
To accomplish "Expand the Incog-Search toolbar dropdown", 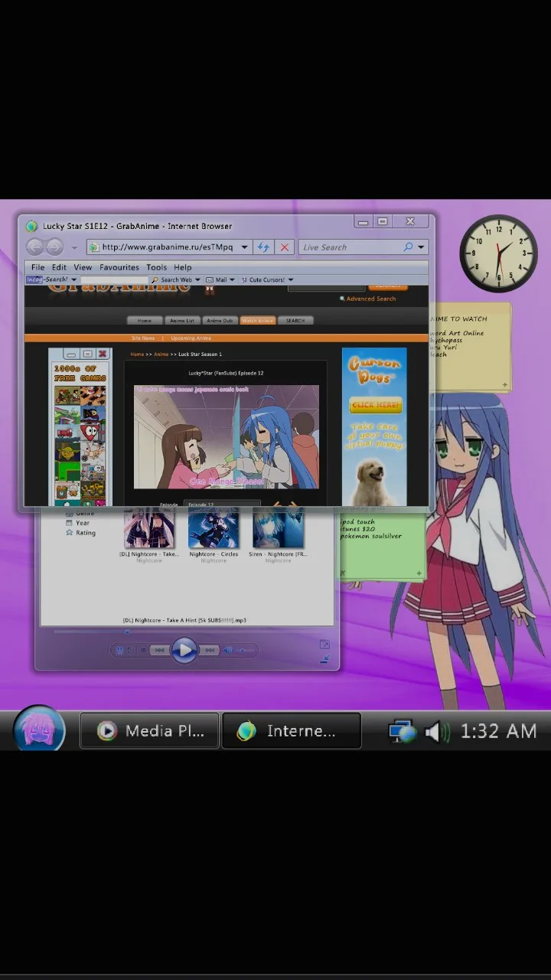I will [x=74, y=279].
